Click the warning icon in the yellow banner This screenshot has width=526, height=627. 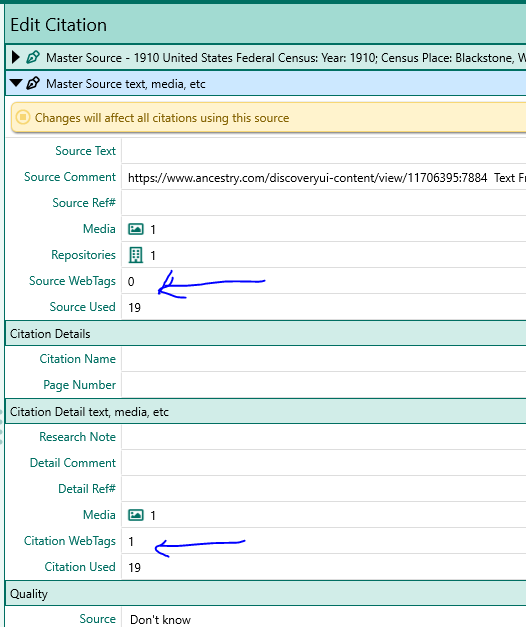click(x=23, y=118)
